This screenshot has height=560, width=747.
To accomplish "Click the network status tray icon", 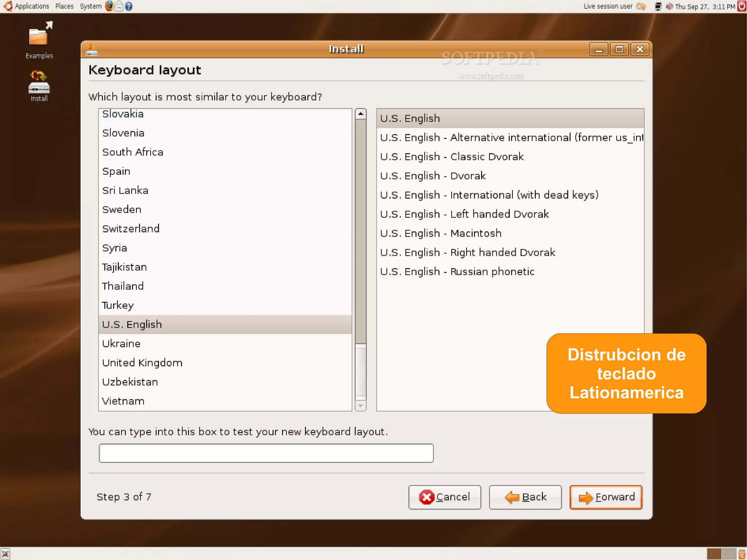I will 658,6.
